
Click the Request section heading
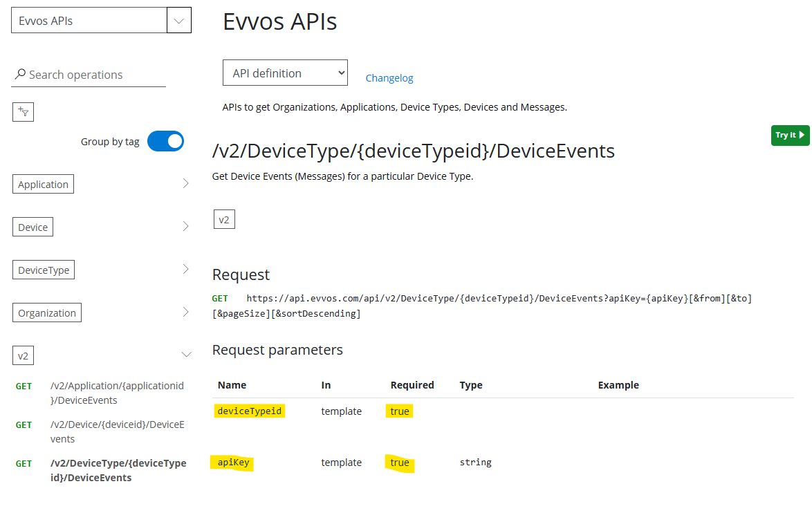click(241, 275)
